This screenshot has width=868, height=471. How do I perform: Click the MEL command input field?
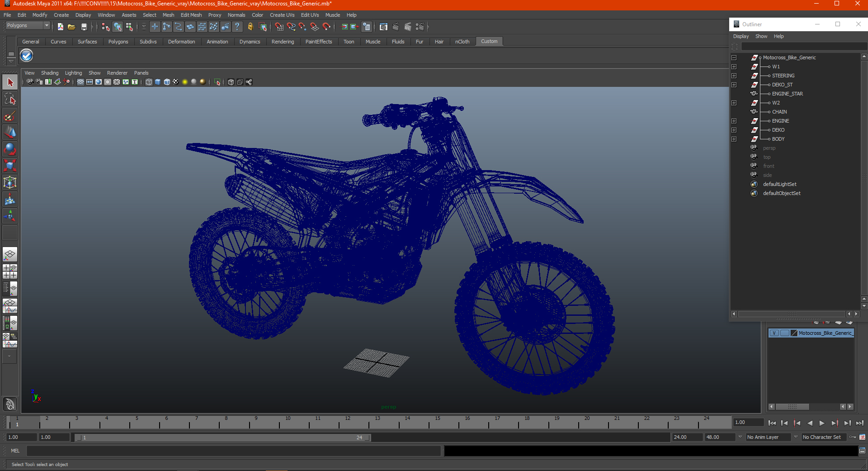point(234,451)
